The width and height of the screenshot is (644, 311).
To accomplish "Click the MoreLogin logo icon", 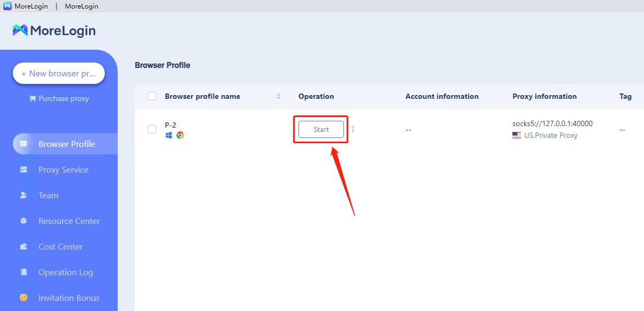I will coord(20,30).
